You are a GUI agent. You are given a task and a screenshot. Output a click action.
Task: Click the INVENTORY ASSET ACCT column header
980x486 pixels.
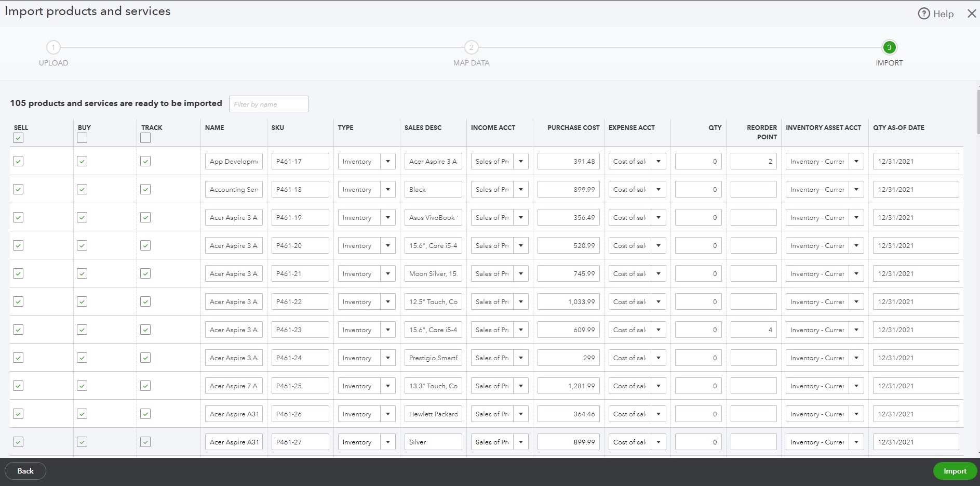click(823, 127)
